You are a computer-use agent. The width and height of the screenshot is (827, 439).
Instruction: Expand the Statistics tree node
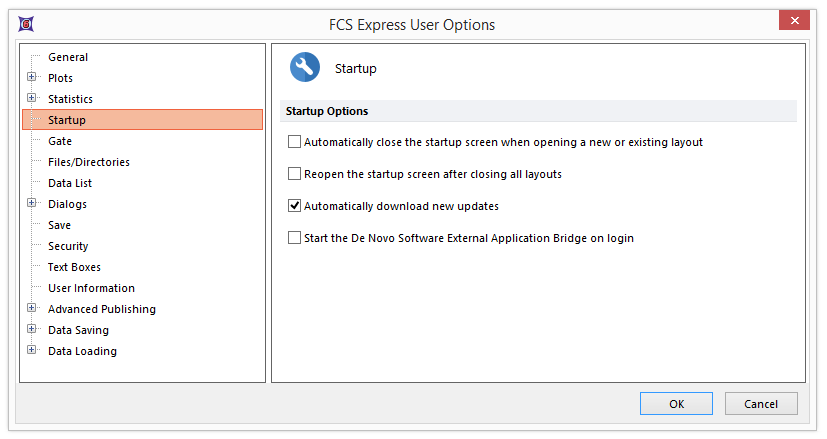click(x=32, y=98)
